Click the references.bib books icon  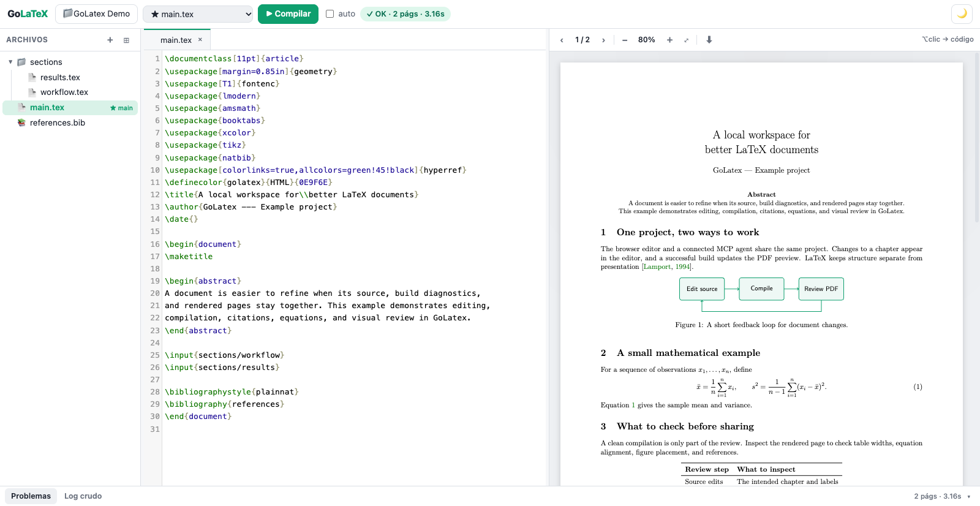point(21,123)
